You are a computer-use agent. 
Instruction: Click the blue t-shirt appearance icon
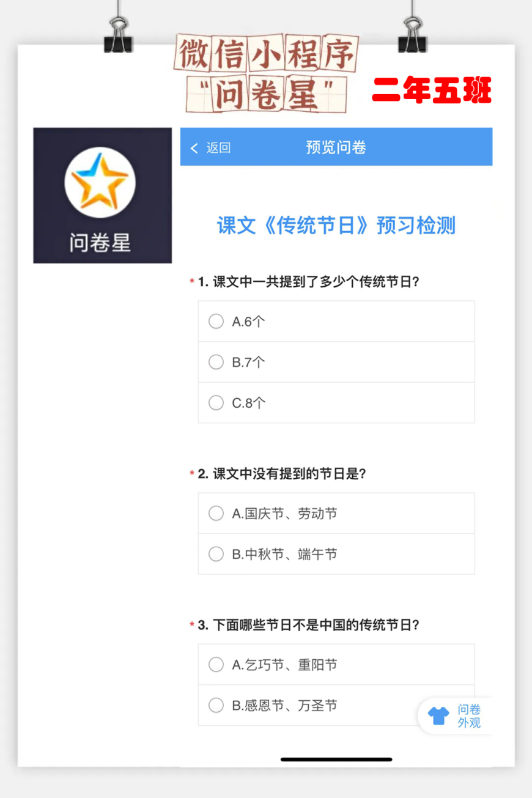438,715
